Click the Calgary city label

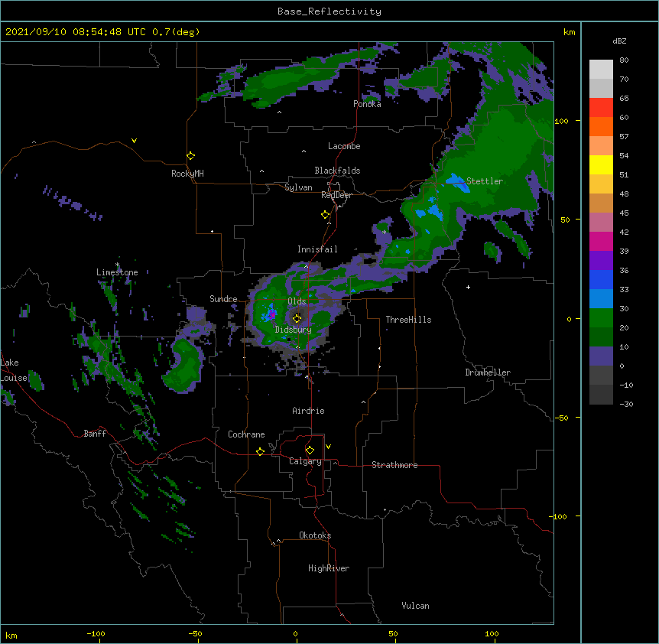coord(306,461)
